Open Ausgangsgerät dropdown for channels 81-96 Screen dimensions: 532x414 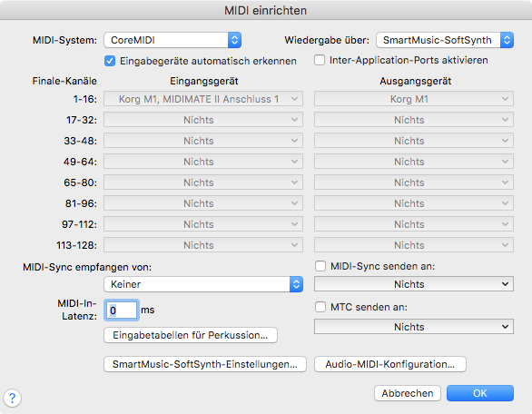(414, 203)
